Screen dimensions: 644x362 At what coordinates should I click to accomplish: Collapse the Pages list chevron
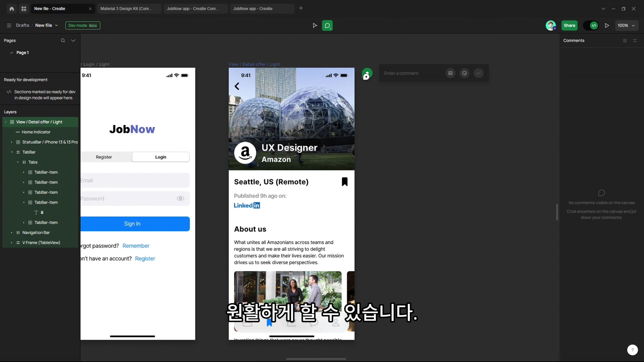point(73,41)
